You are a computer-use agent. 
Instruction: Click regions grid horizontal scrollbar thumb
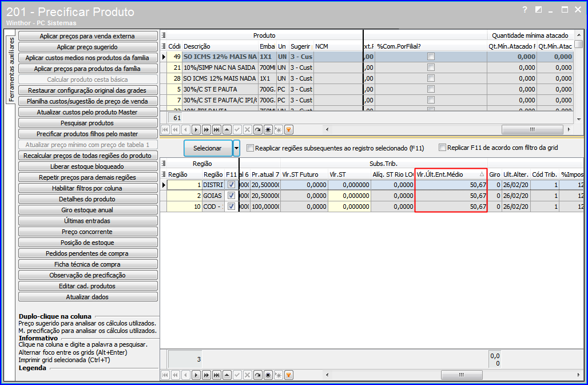[x=461, y=375]
